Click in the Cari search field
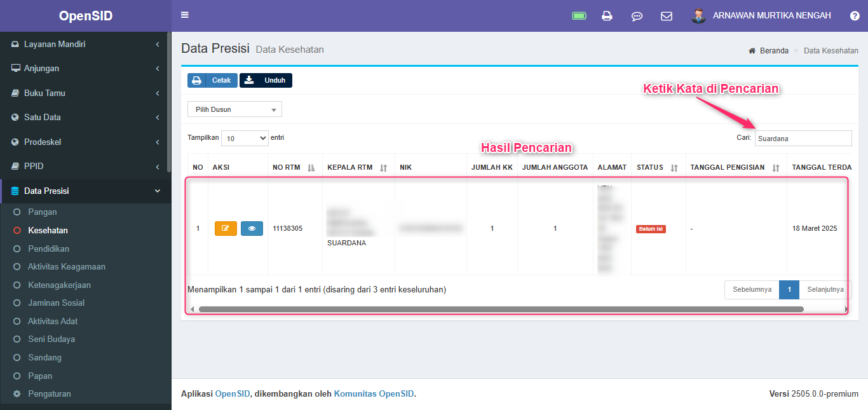868x410 pixels. click(x=803, y=138)
